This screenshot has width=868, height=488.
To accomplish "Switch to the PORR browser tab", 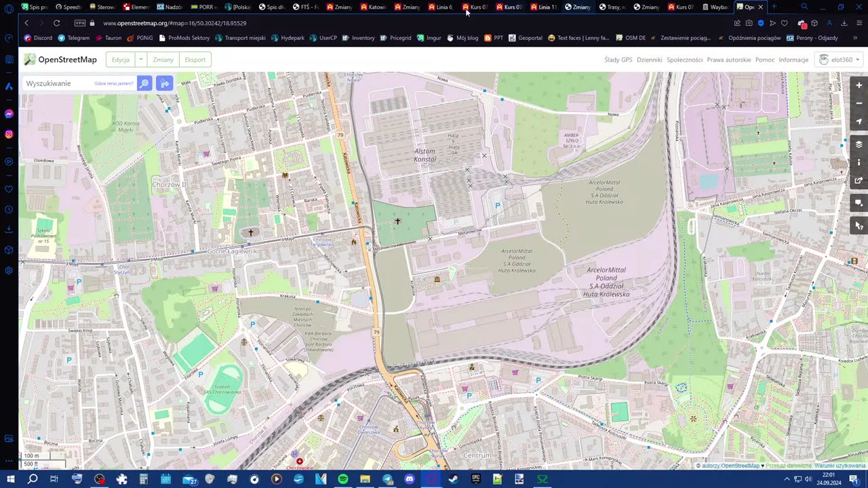I will click(x=203, y=7).
